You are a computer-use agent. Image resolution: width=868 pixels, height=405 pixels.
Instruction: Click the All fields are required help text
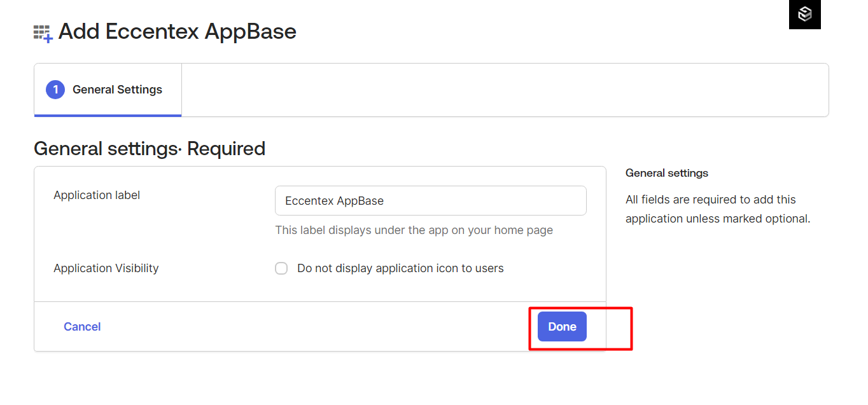718,209
